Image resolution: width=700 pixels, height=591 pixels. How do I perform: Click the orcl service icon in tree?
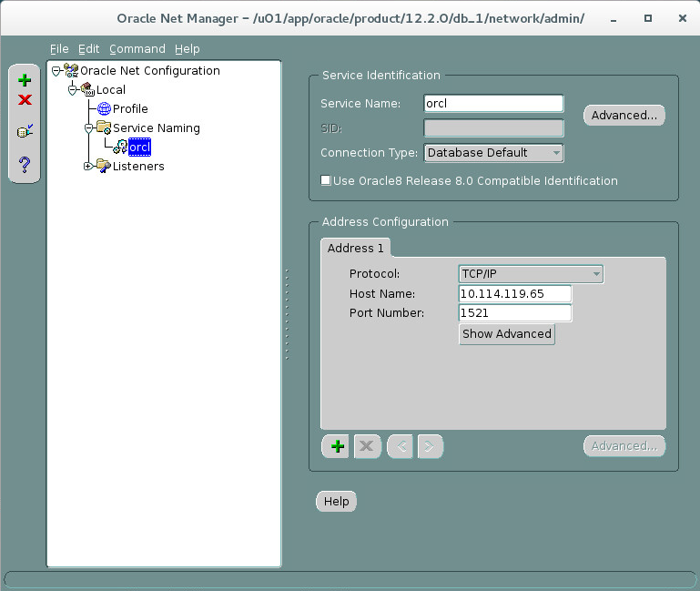(x=120, y=147)
